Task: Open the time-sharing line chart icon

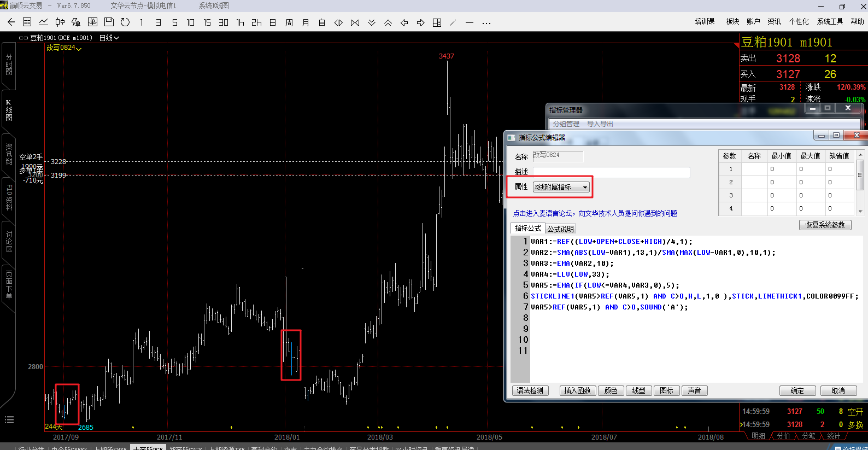Action: tap(43, 22)
